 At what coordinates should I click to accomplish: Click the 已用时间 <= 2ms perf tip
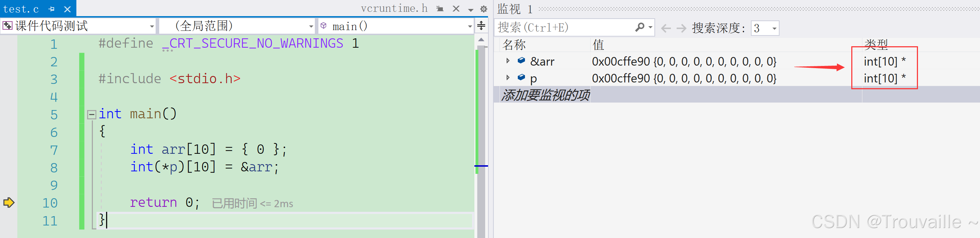pyautogui.click(x=252, y=203)
